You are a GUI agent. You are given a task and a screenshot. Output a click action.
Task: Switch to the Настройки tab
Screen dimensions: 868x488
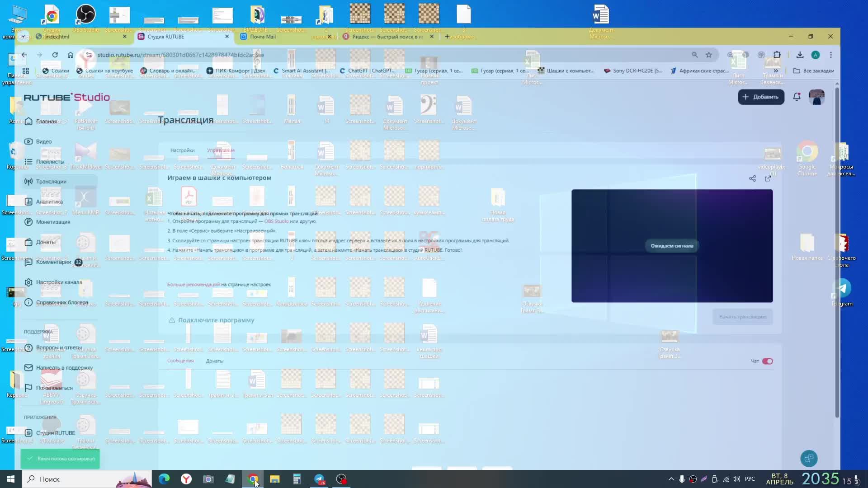click(182, 150)
